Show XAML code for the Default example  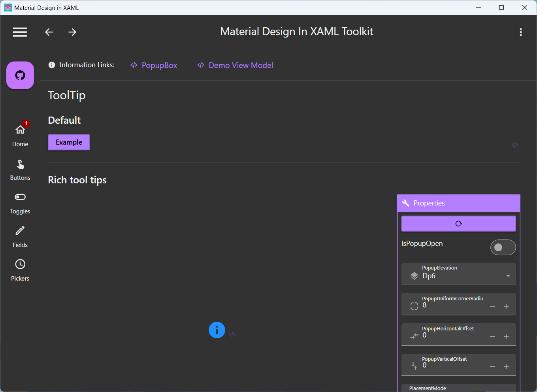[x=515, y=145]
